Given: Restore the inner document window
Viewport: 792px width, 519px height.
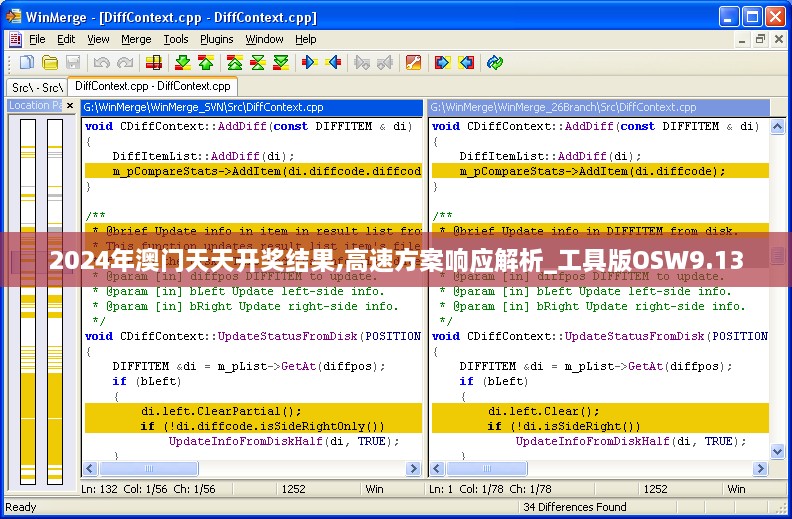Looking at the screenshot, I should 760,39.
